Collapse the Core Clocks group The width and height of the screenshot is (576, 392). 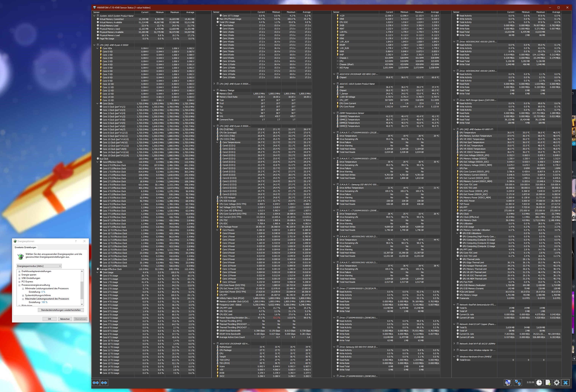point(97,104)
